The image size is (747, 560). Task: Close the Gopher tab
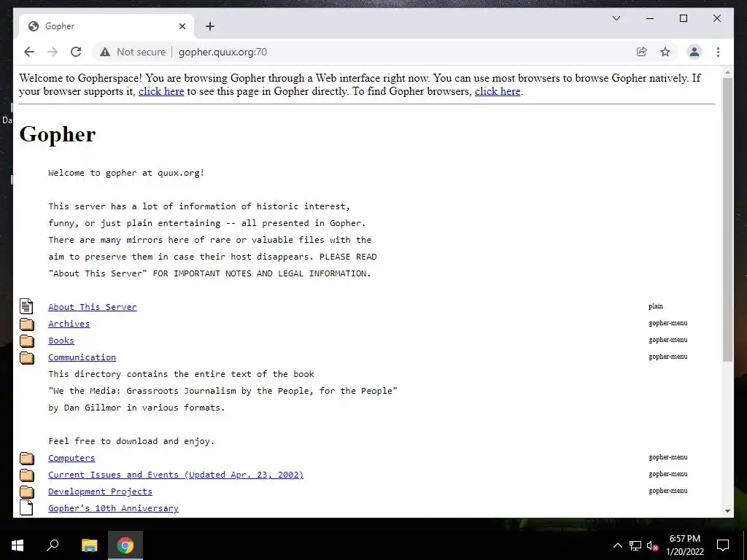point(182,26)
